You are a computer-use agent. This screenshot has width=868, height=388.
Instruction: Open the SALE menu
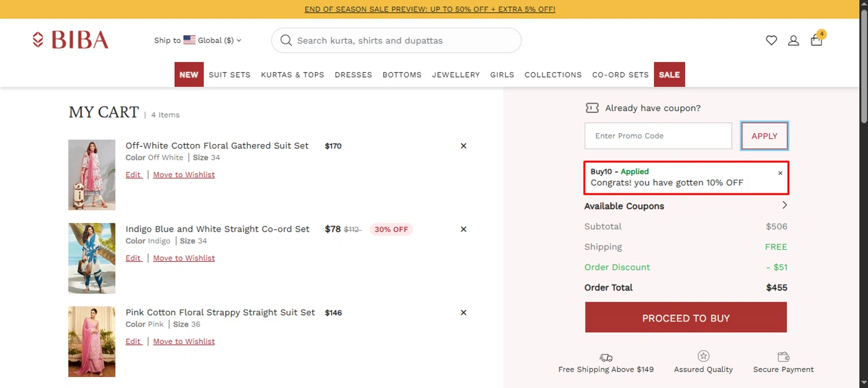click(x=670, y=75)
